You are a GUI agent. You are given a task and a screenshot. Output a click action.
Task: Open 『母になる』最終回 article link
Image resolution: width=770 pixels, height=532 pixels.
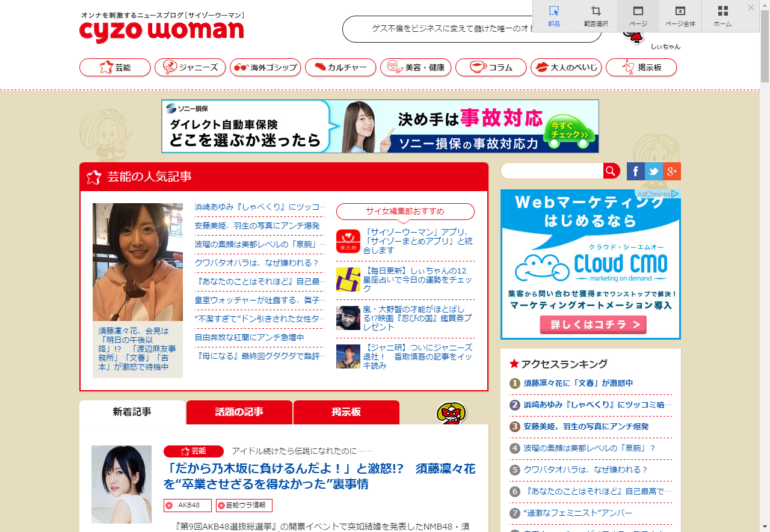[259, 356]
